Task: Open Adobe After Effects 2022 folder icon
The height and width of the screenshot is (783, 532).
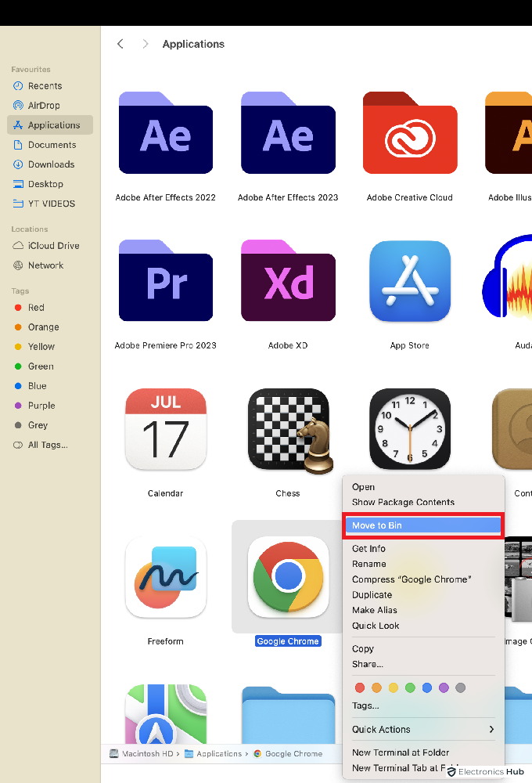Action: point(166,134)
